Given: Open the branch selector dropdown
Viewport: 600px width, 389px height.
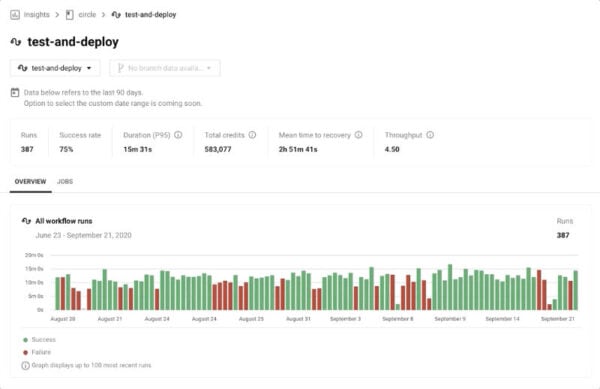Looking at the screenshot, I should coord(165,68).
